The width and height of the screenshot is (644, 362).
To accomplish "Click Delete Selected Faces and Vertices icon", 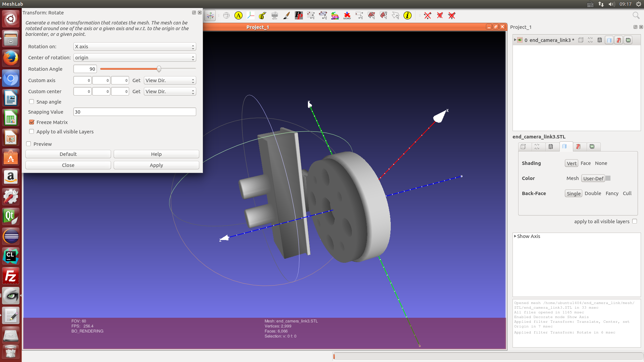I will 452,15.
